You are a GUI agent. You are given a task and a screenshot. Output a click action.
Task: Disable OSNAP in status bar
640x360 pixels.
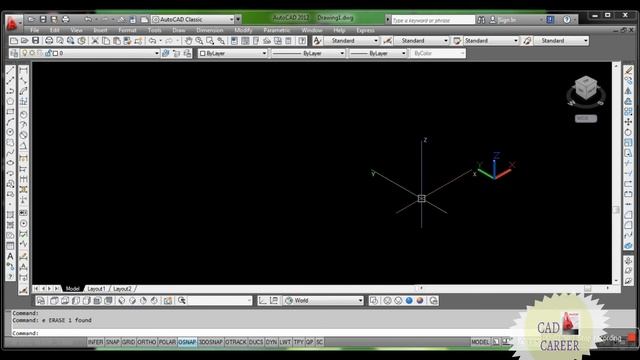point(187,342)
